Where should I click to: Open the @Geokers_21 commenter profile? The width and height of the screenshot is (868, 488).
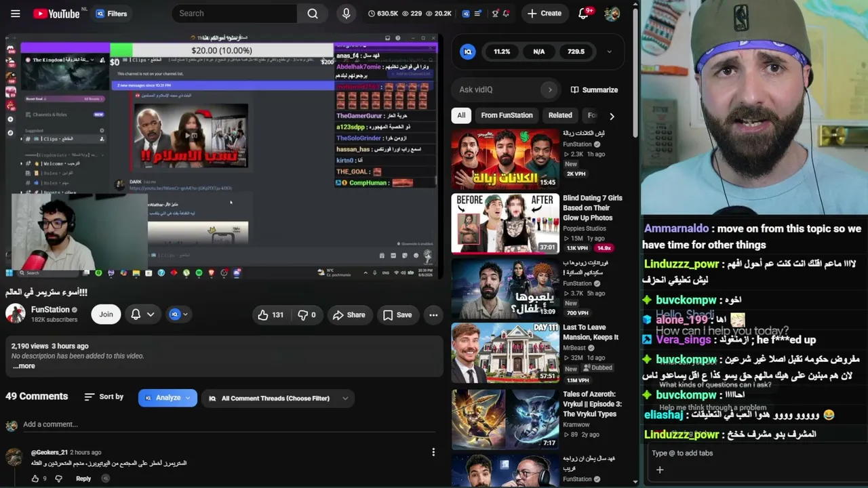tap(50, 452)
